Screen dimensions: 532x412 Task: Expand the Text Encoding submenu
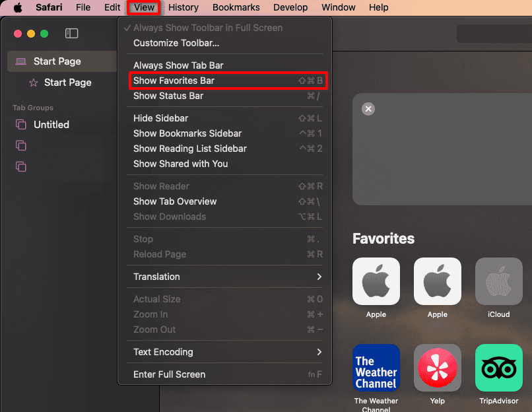tap(224, 353)
